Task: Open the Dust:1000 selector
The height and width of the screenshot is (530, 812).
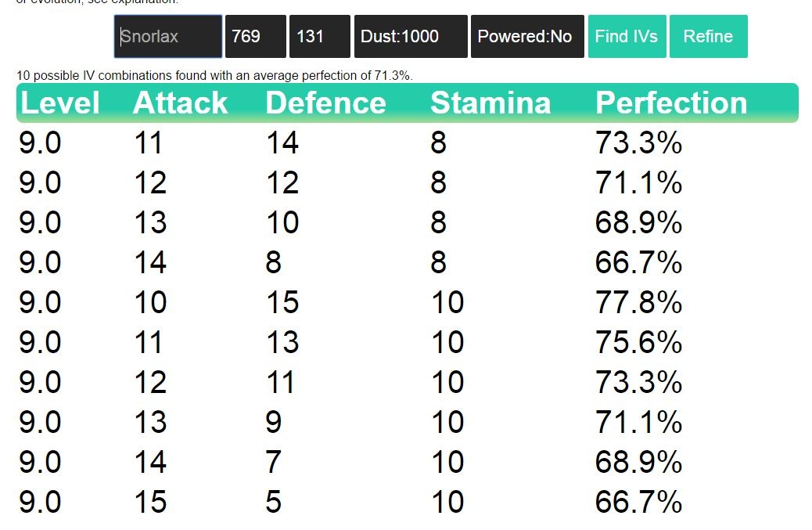Action: tap(411, 37)
